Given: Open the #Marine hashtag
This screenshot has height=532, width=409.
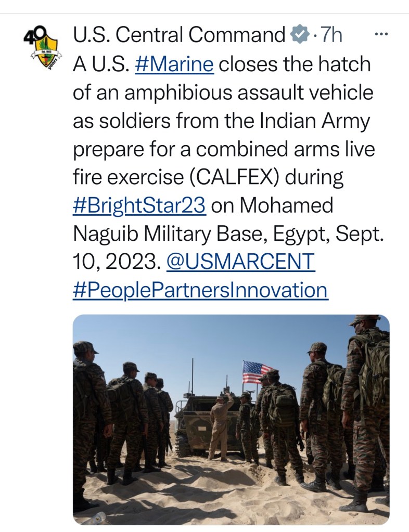Looking at the screenshot, I should 174,65.
